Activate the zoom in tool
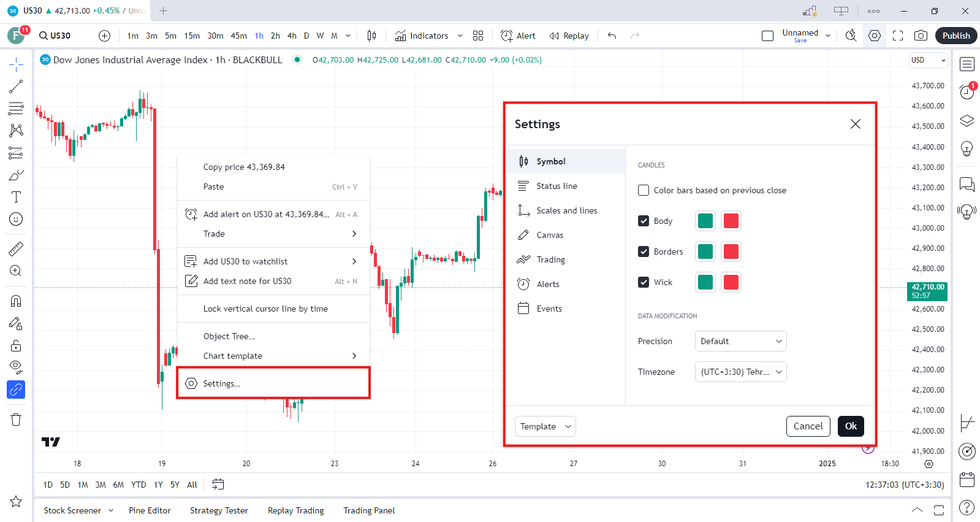Viewport: 980px width, 522px height. [x=16, y=271]
